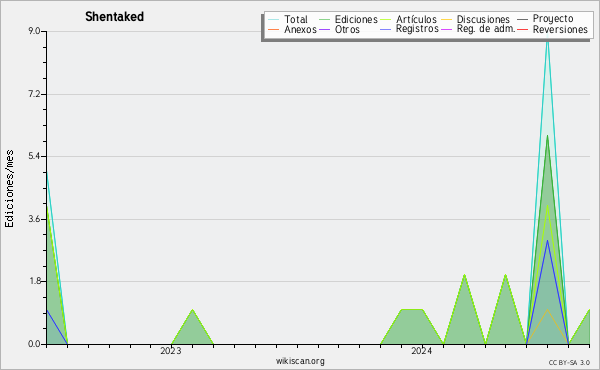
Task: Click the Reg. de adm. legend label
Action: pyautogui.click(x=486, y=29)
